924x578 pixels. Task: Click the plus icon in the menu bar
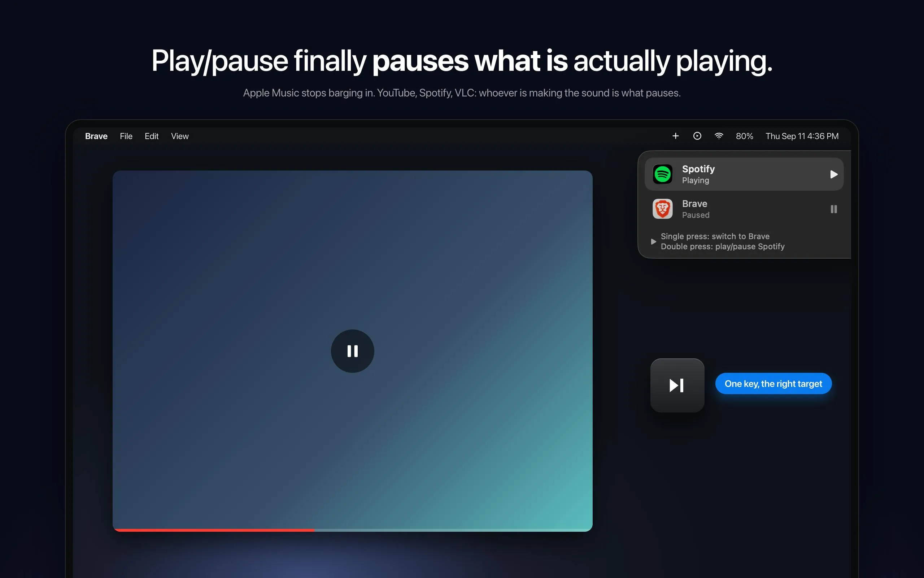pyautogui.click(x=675, y=136)
